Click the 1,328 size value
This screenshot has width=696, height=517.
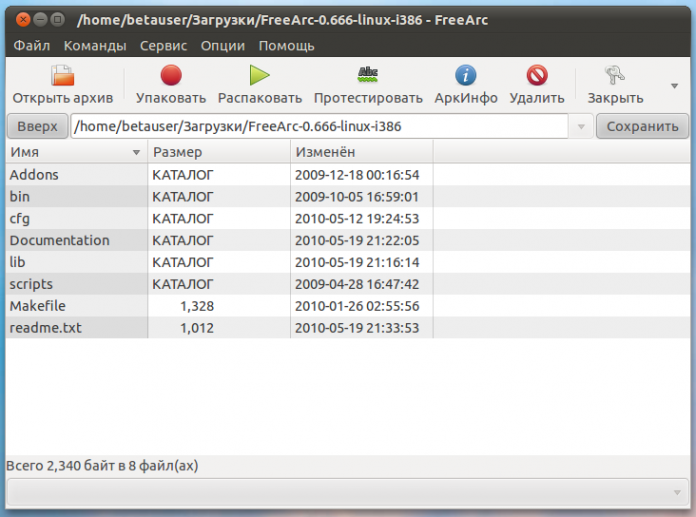click(x=197, y=306)
